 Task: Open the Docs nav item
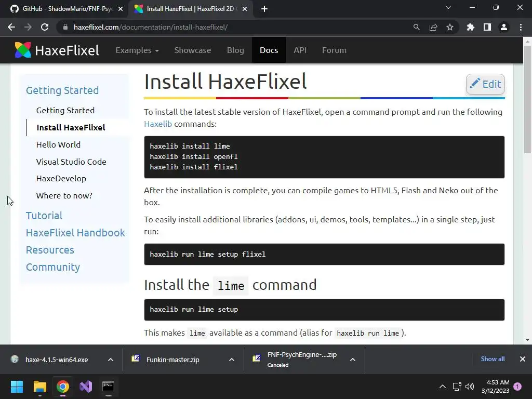[269, 50]
